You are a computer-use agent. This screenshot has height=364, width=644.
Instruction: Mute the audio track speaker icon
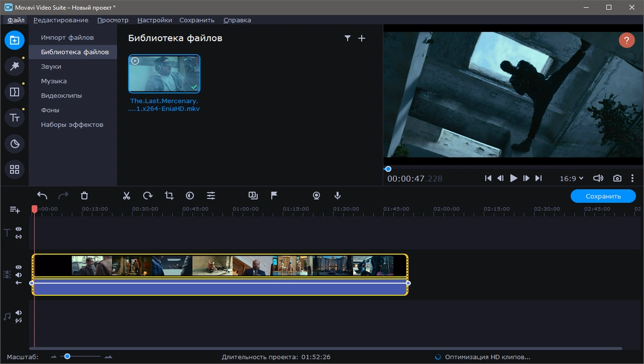coord(19,313)
